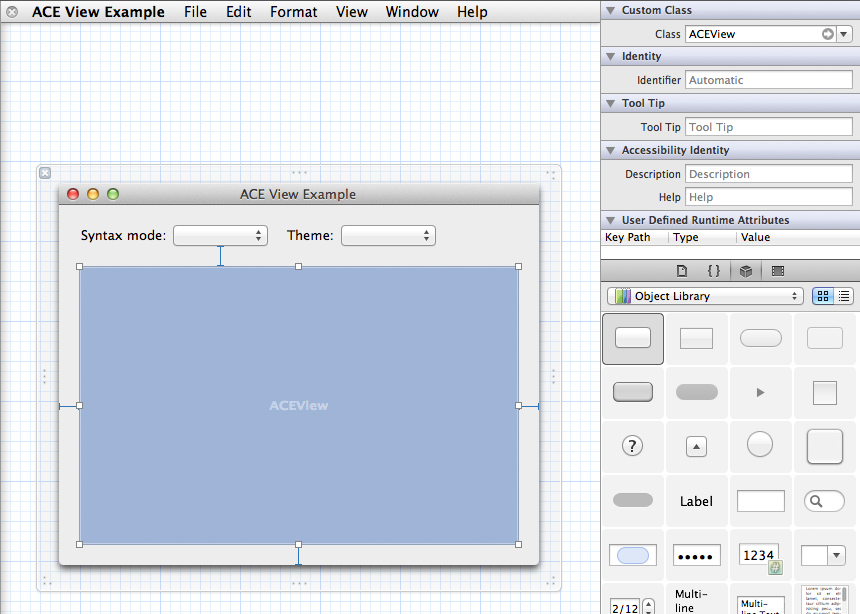Show the Object library cube tab
860x614 pixels.
[745, 271]
